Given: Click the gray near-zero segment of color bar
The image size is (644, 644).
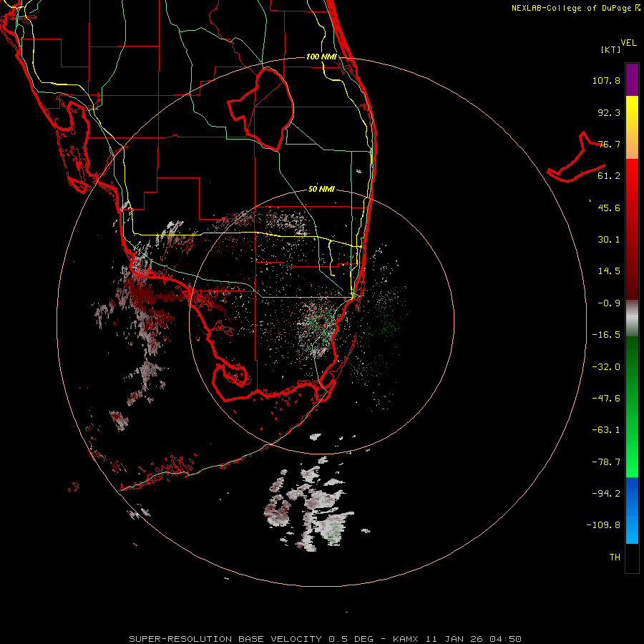Looking at the screenshot, I should point(632,318).
